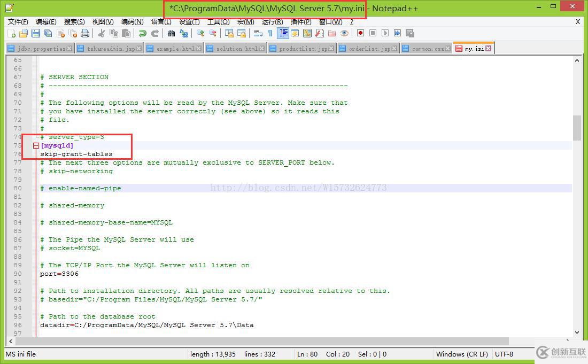This screenshot has height=364, width=588.
Task: Open Find with the binoculars icon
Action: (171, 33)
